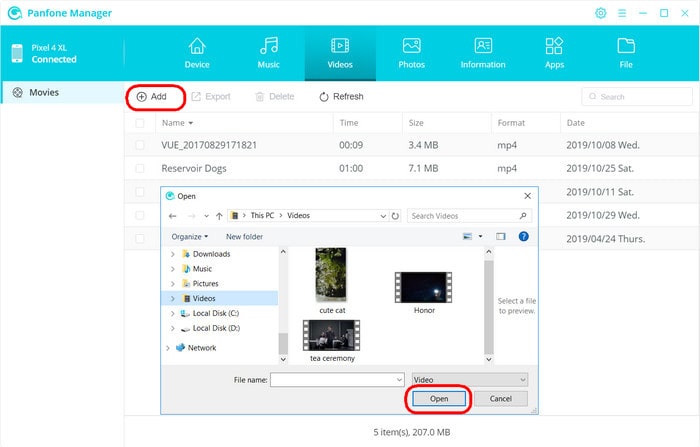This screenshot has height=447, width=700.
Task: Open recent locations dropdown in dialog
Action: (206, 216)
